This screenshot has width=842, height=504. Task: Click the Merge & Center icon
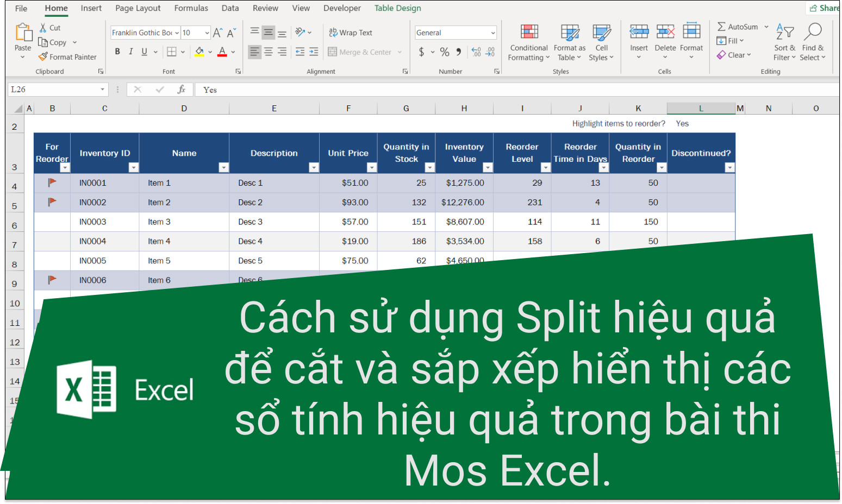[332, 52]
